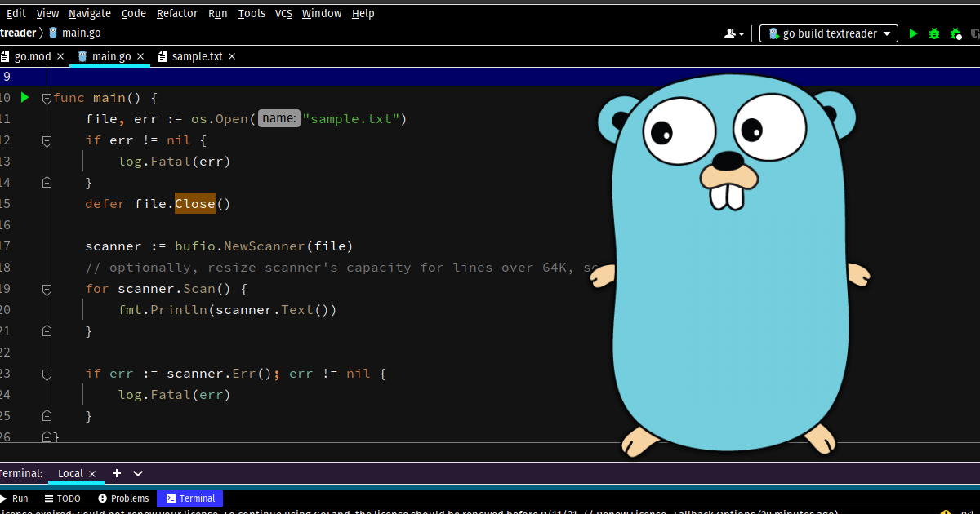Image resolution: width=980 pixels, height=514 pixels.
Task: Collapse the func main fold marker
Action: click(47, 98)
